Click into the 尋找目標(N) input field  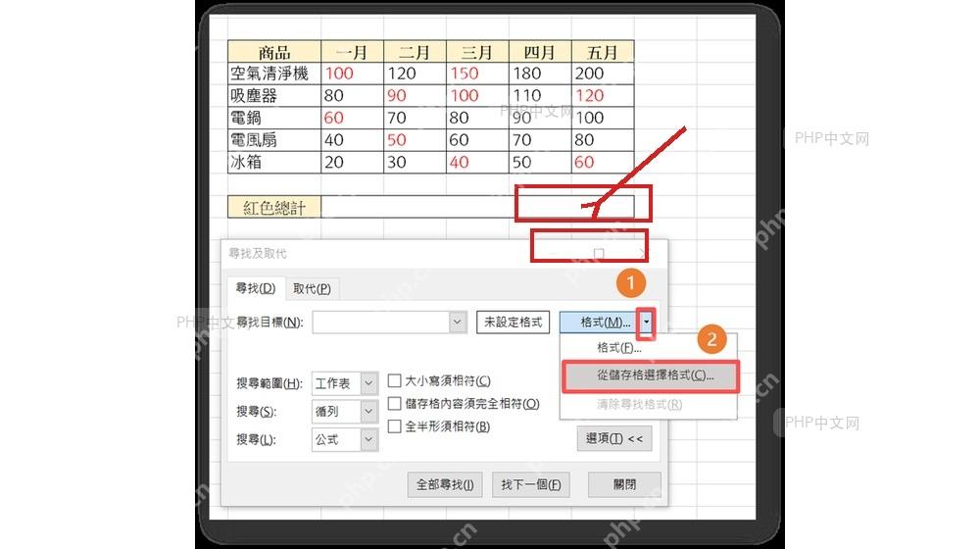pyautogui.click(x=380, y=322)
